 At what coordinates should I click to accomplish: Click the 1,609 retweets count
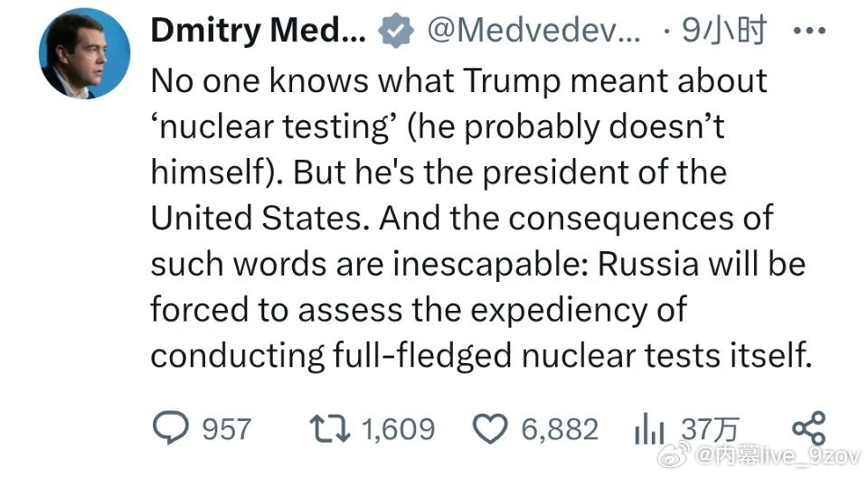point(399,429)
